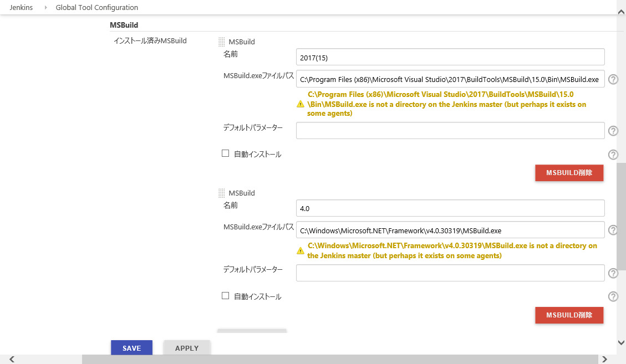This screenshot has height=364, width=626.
Task: Delete the 2017(15) MSBuild installation
Action: tap(569, 173)
